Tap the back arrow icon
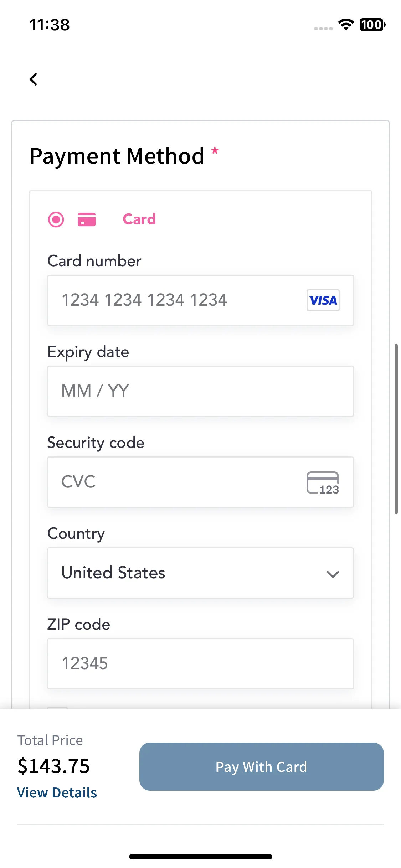 [34, 79]
